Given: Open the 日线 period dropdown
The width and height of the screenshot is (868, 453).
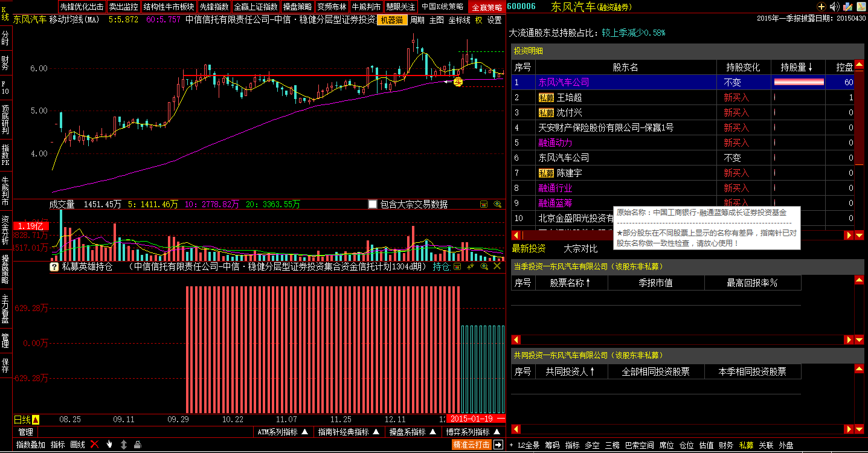Looking at the screenshot, I should 27,419.
